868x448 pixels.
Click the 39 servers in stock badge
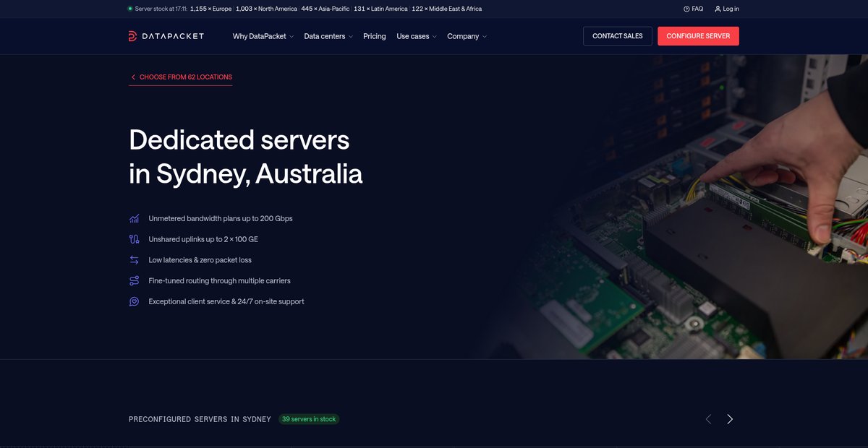coord(309,419)
